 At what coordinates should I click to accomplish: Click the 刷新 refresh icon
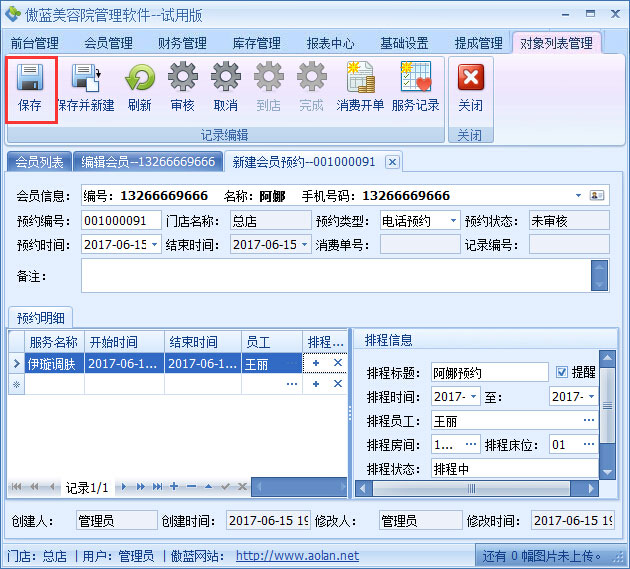tap(140, 88)
